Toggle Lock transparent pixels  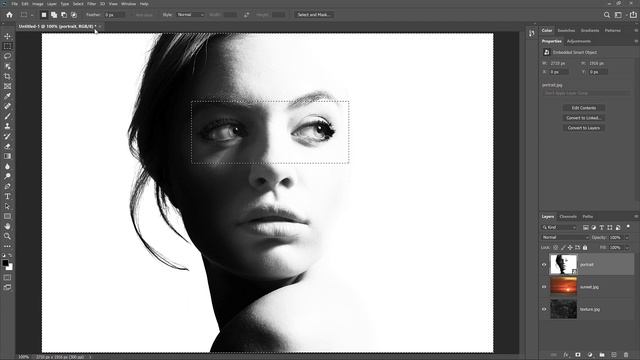555,247
